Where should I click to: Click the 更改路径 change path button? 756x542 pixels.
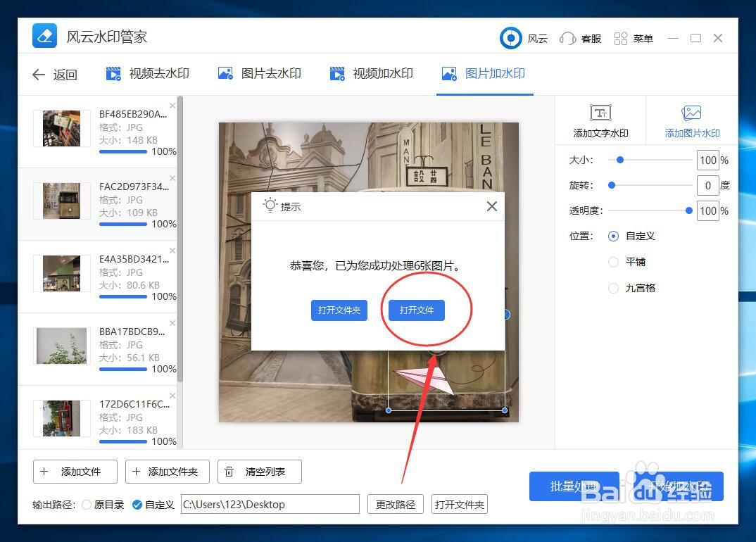395,504
